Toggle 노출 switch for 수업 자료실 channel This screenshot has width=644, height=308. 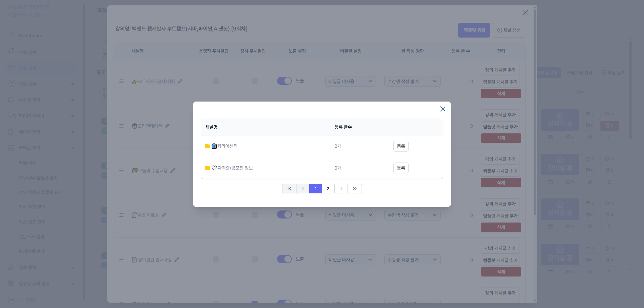(x=284, y=215)
